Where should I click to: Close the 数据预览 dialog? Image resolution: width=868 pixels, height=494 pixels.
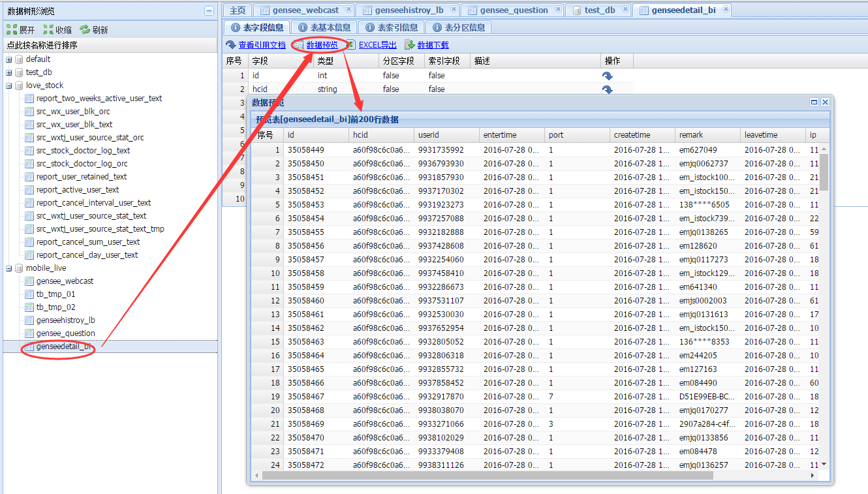(x=825, y=102)
